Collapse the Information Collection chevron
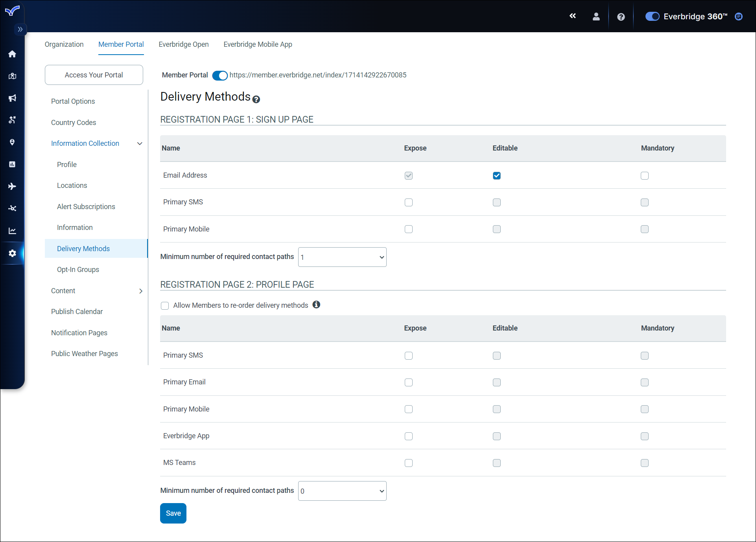This screenshot has height=542, width=756. (140, 143)
